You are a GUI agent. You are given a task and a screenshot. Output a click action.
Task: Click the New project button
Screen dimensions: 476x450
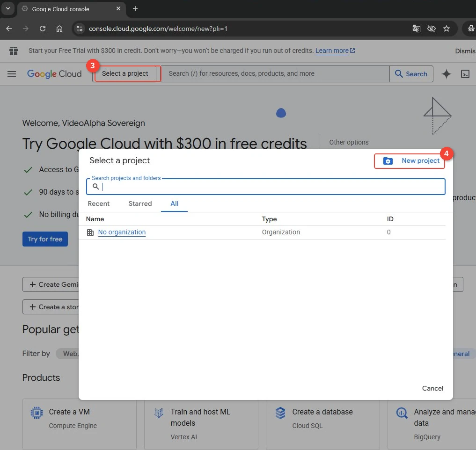pos(410,161)
